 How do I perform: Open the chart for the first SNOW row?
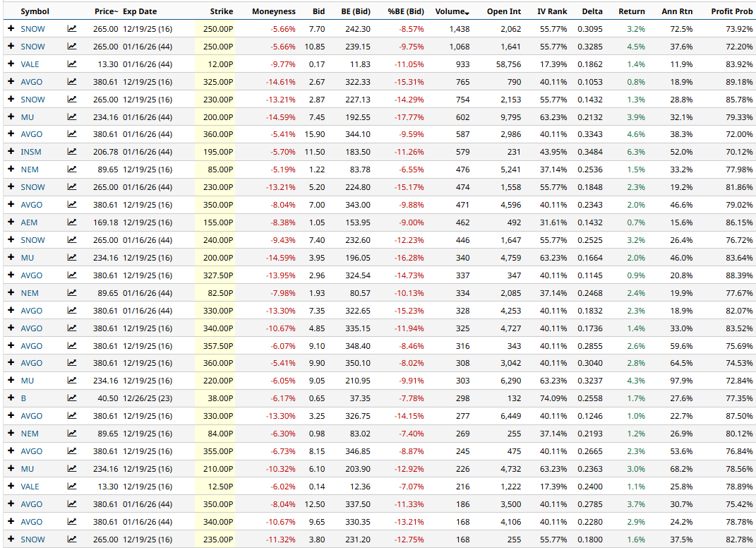(71, 29)
